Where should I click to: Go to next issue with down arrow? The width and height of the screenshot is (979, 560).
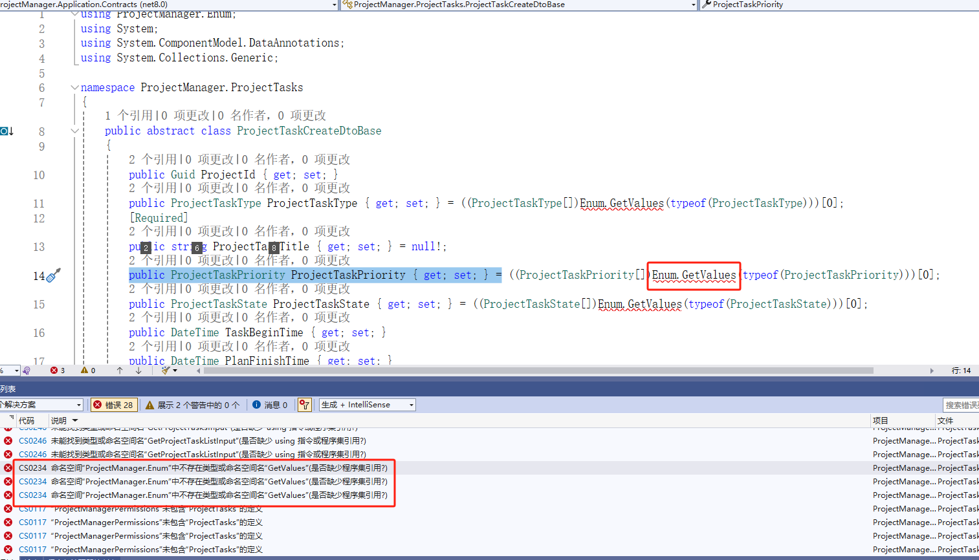click(138, 371)
